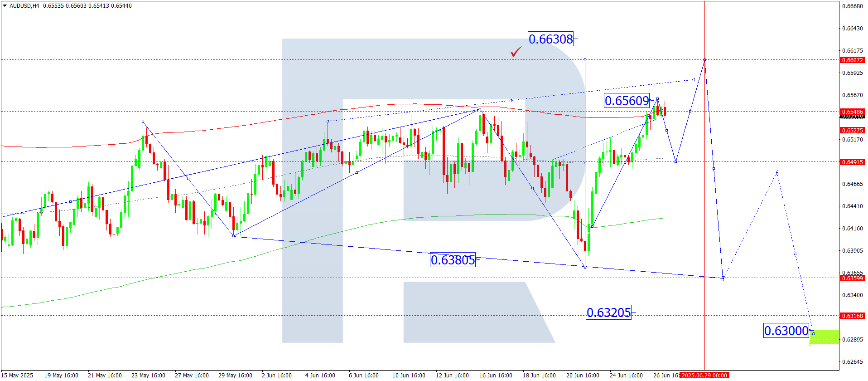Click the 0.63400 price scale tick
Screen dimensions: 868x381
pos(852,295)
